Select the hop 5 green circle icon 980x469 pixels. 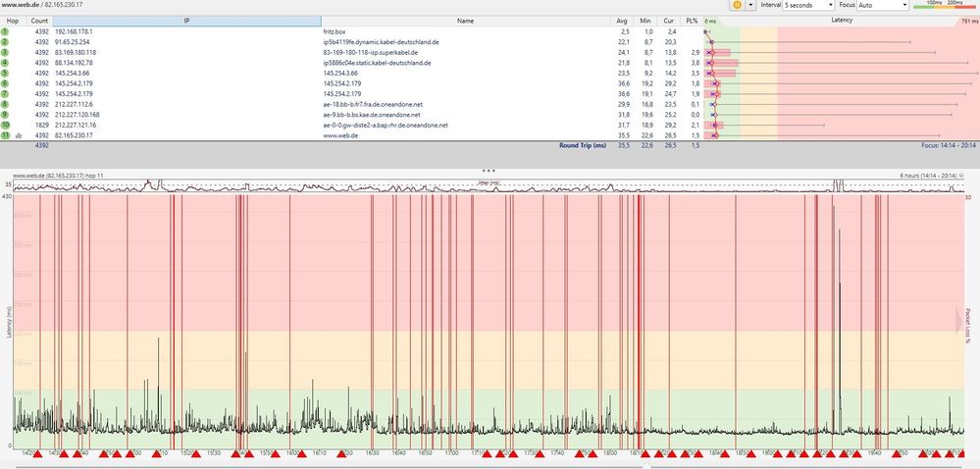pos(5,73)
